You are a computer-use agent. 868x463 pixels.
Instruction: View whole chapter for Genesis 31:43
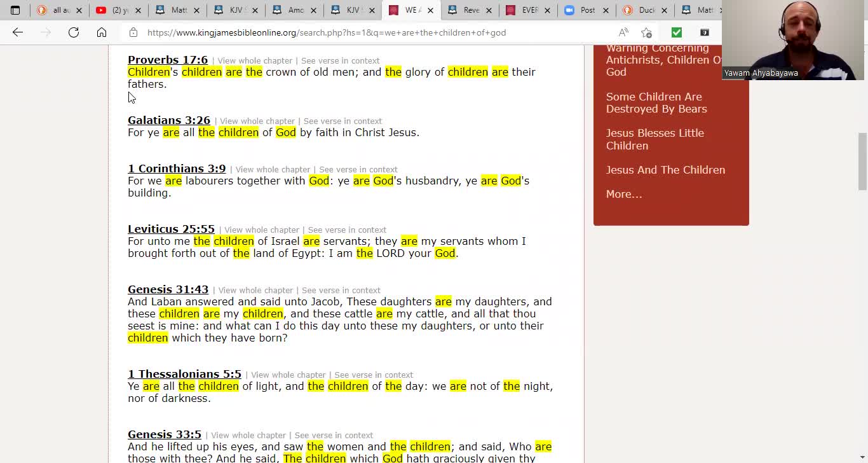[x=255, y=291]
